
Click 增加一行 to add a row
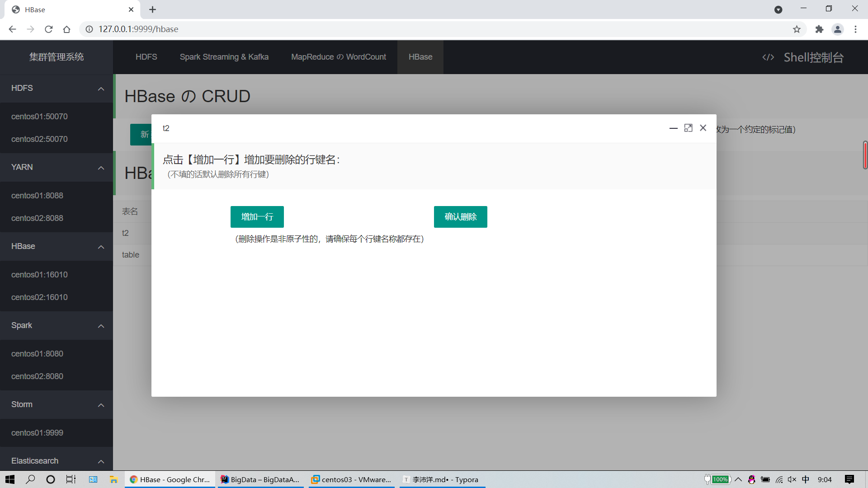(x=258, y=216)
